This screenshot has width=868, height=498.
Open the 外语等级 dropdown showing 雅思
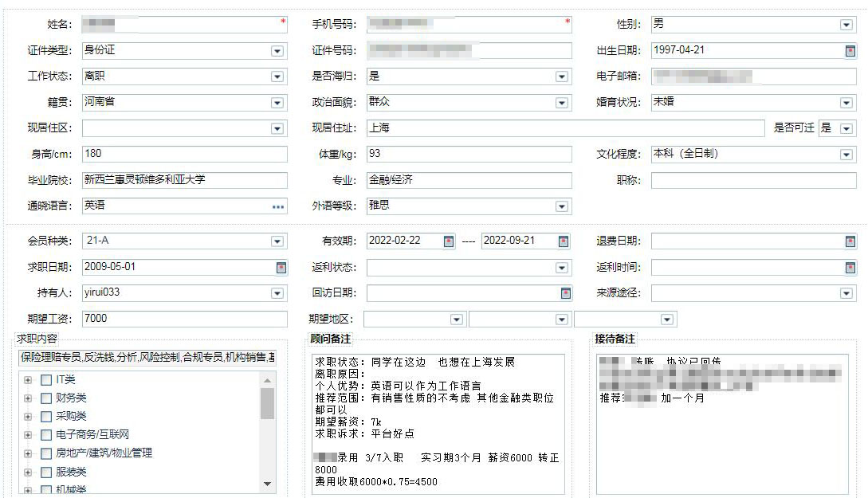coord(561,206)
